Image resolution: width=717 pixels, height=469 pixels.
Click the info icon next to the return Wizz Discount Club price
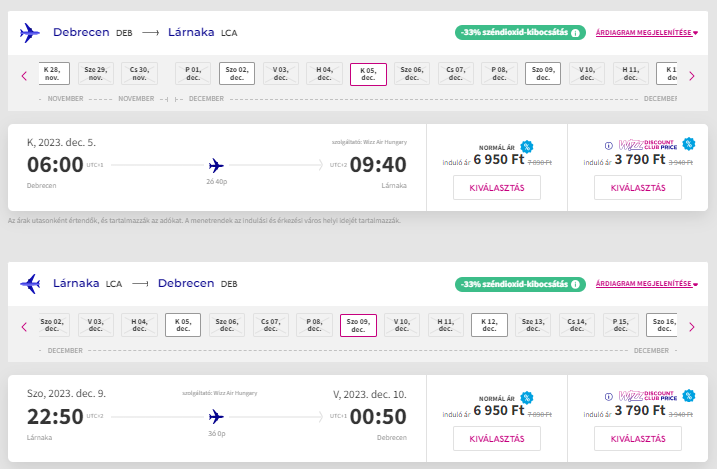tap(609, 397)
